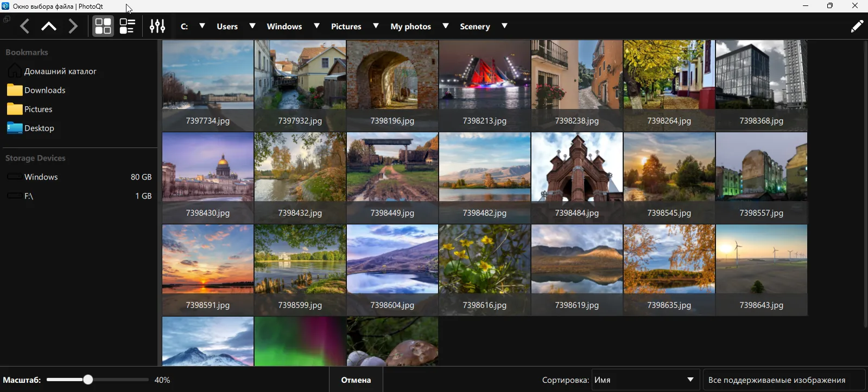The height and width of the screenshot is (392, 868).
Task: Open file dialog settings sliders icon
Action: 157,26
